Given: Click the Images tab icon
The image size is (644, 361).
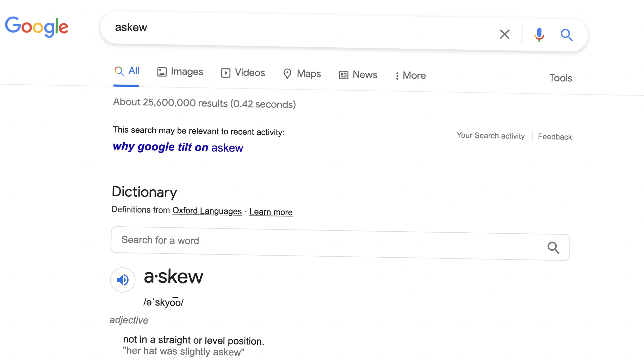Looking at the screenshot, I should (162, 72).
